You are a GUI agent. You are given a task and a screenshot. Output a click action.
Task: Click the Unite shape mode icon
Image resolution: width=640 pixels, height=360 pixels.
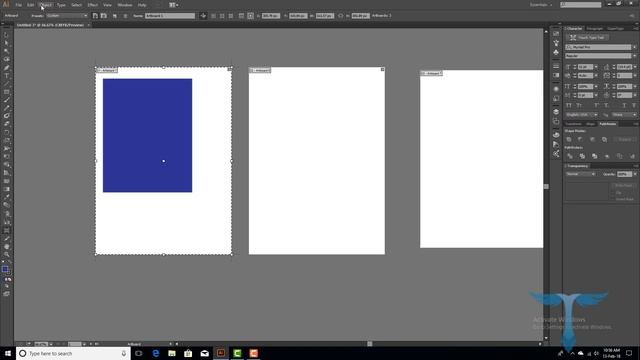point(569,139)
